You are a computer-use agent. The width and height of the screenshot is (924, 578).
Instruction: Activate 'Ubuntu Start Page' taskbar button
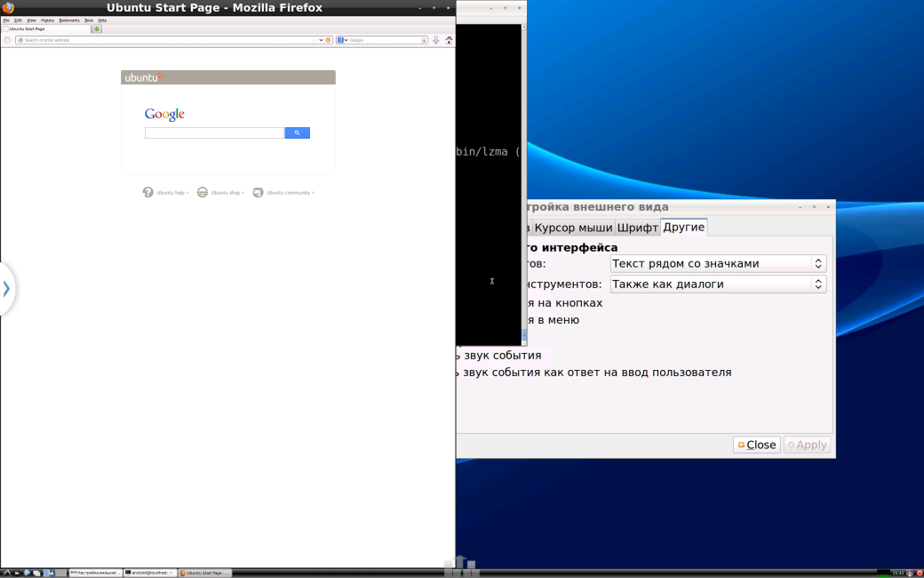(x=204, y=573)
